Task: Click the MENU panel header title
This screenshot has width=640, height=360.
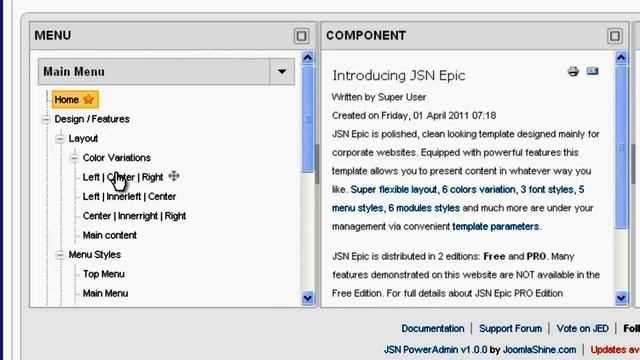Action: (x=53, y=36)
